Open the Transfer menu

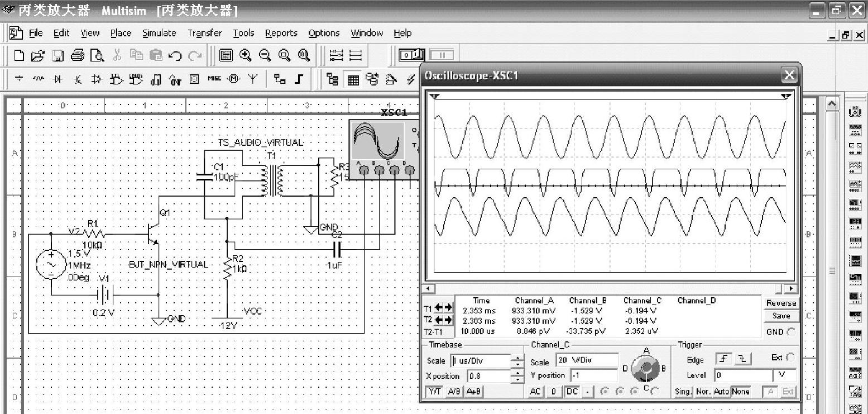[x=204, y=33]
